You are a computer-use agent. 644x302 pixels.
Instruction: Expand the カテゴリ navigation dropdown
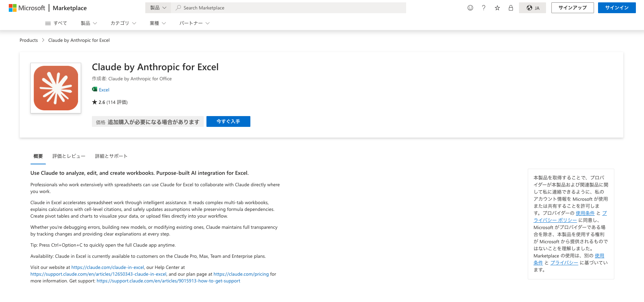pyautogui.click(x=123, y=23)
